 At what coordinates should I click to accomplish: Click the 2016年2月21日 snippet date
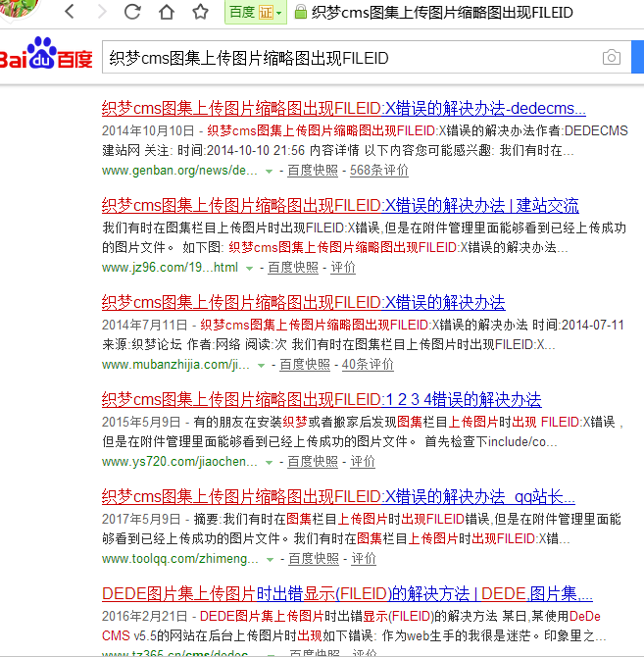coord(144,617)
